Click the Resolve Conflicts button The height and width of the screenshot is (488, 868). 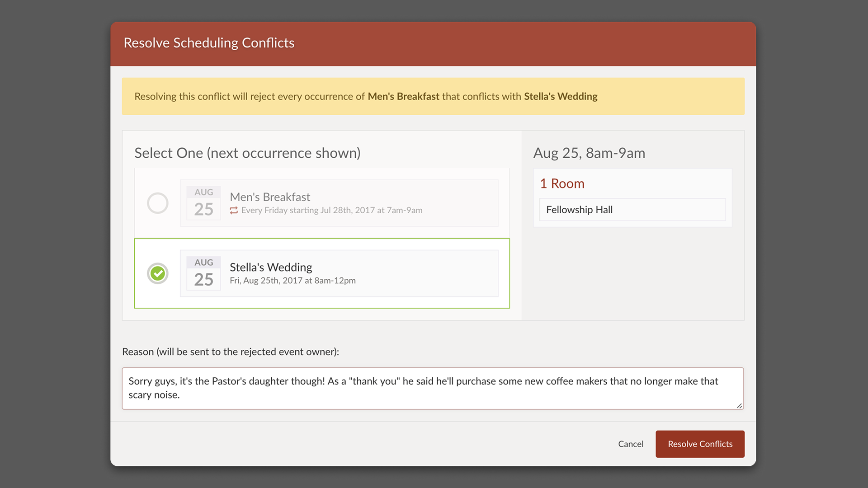tap(700, 444)
